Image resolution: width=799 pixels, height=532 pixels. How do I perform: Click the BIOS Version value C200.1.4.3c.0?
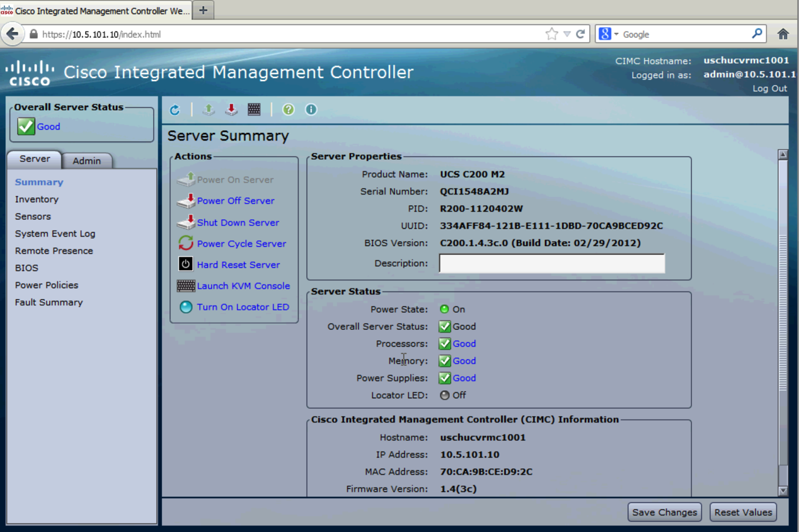click(540, 242)
